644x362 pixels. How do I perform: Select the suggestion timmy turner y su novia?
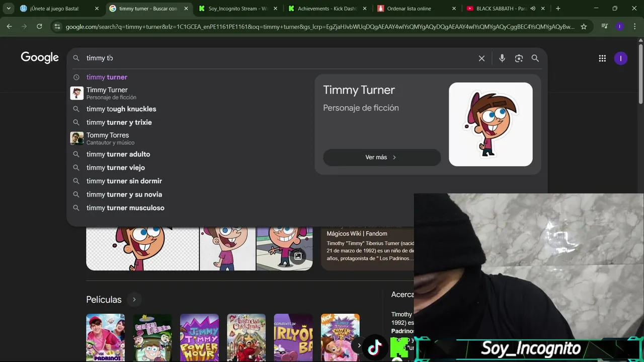pos(124,195)
